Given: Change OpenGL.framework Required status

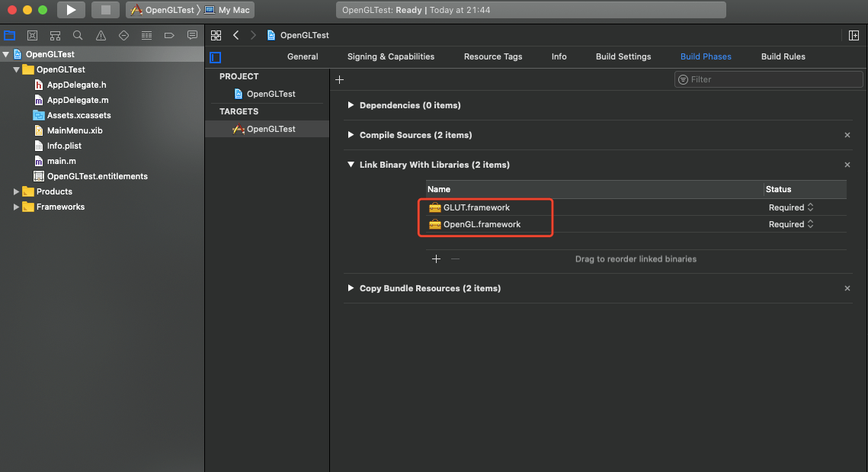Looking at the screenshot, I should point(791,224).
